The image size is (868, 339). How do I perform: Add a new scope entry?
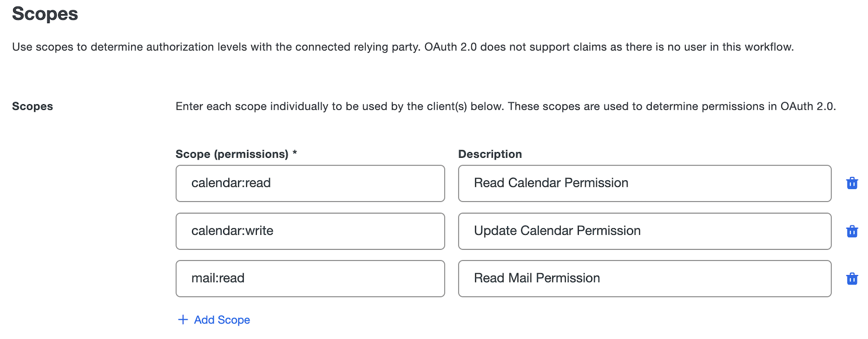coord(213,319)
